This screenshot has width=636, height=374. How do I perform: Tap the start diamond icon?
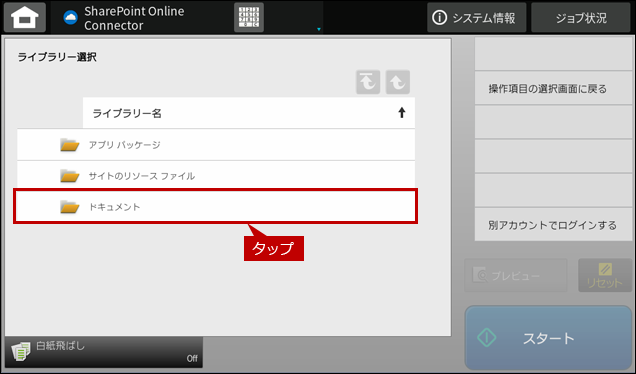click(487, 337)
